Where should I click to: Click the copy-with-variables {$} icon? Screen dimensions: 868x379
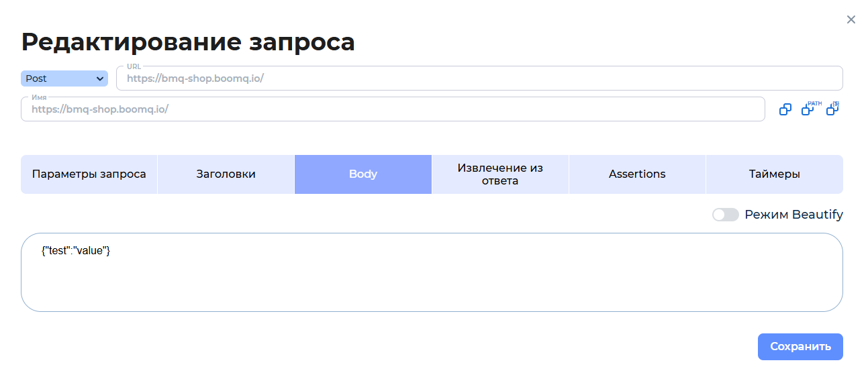click(x=833, y=109)
